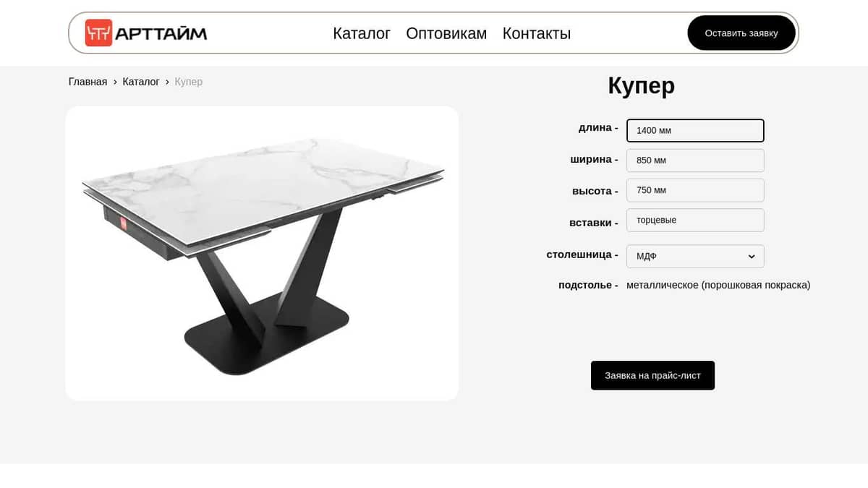The height and width of the screenshot is (488, 868).
Task: Focus the вставки field showing торцевые
Action: 695,220
